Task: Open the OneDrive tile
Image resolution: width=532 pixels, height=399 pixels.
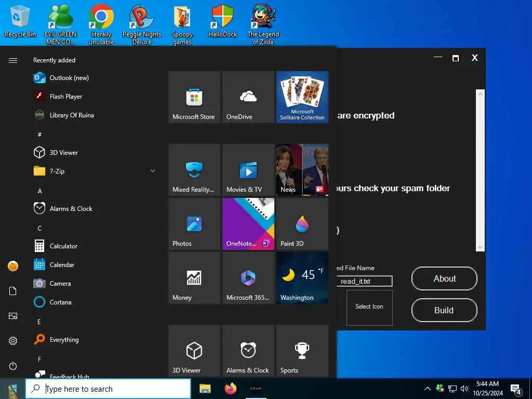Action: (248, 97)
